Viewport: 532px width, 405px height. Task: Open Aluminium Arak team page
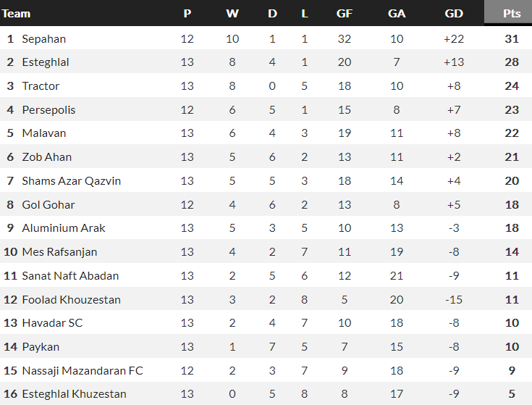point(64,228)
